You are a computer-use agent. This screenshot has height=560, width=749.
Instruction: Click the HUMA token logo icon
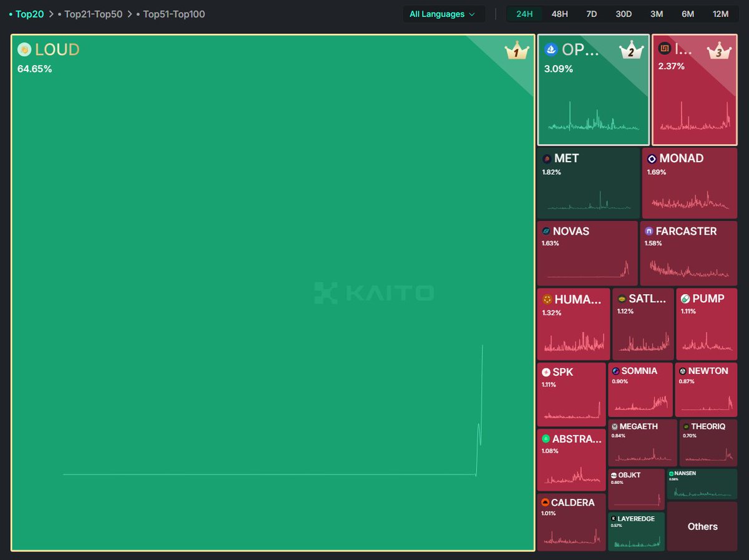tap(547, 300)
